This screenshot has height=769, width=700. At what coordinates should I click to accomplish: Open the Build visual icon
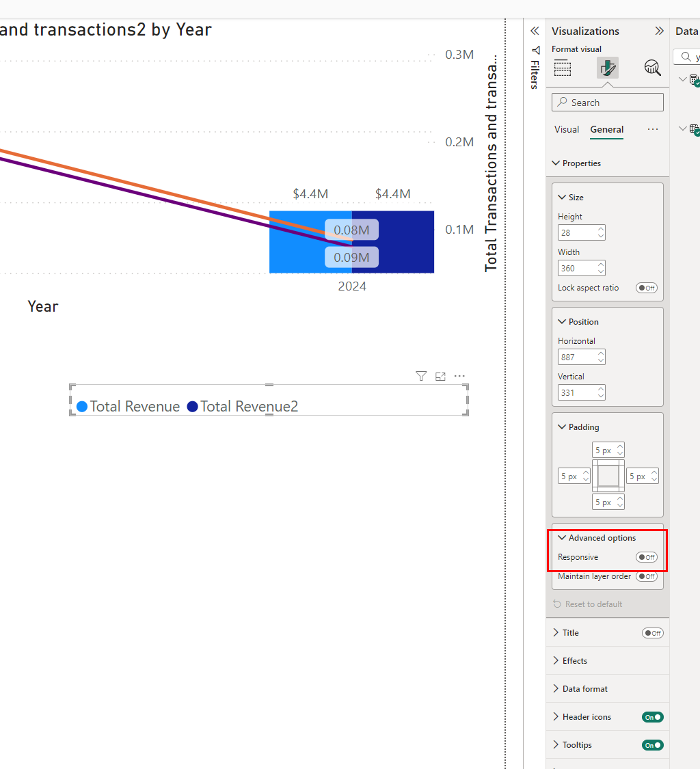tap(562, 68)
